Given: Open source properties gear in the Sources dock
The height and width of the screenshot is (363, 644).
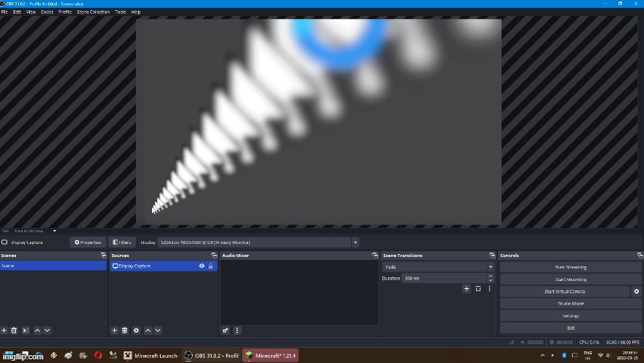Looking at the screenshot, I should 137,330.
